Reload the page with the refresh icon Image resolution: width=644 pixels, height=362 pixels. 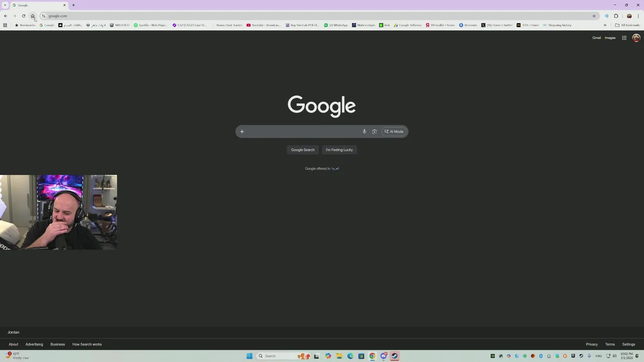click(24, 16)
